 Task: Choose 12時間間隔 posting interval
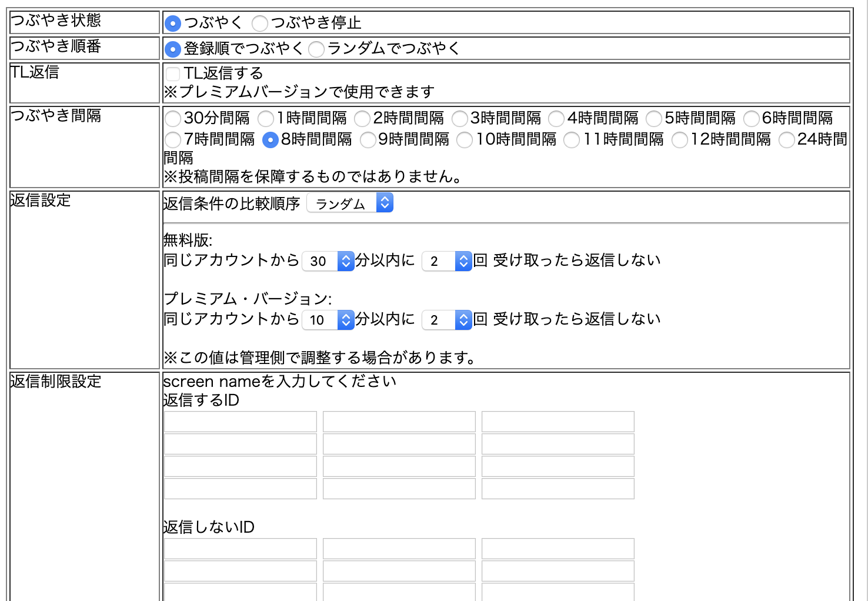click(680, 140)
